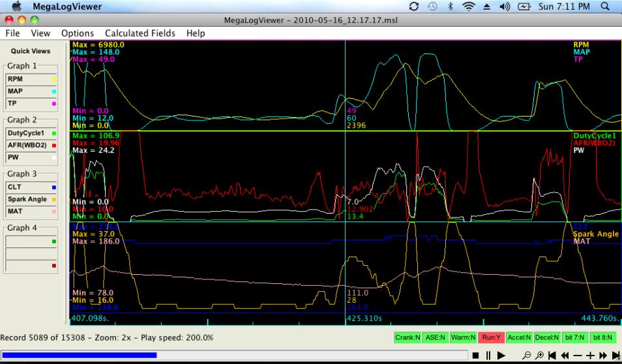Screen dimensions: 622x364
Task: Zoom out with the magnifier minus icon
Action: tap(526, 356)
